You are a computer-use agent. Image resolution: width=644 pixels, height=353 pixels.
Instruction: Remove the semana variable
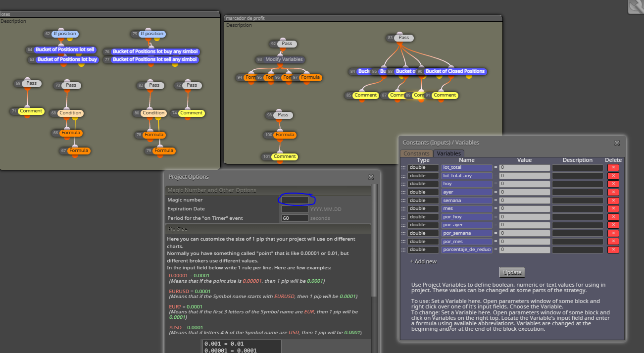click(x=613, y=201)
